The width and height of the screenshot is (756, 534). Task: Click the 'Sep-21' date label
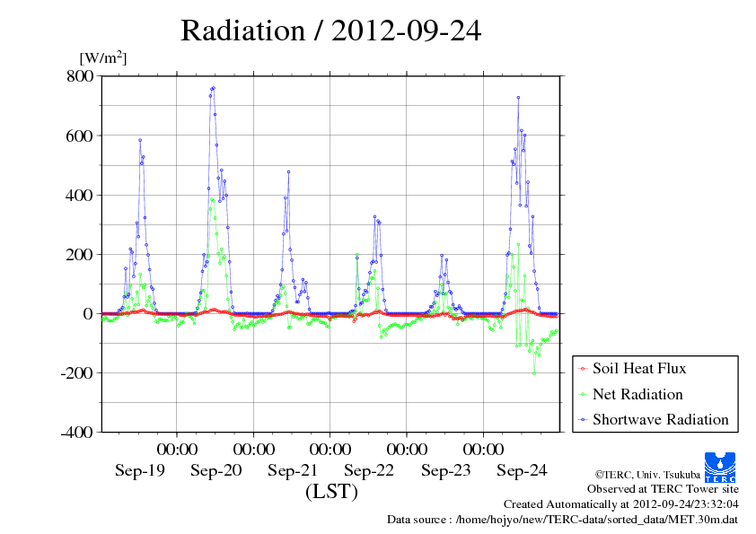[293, 470]
